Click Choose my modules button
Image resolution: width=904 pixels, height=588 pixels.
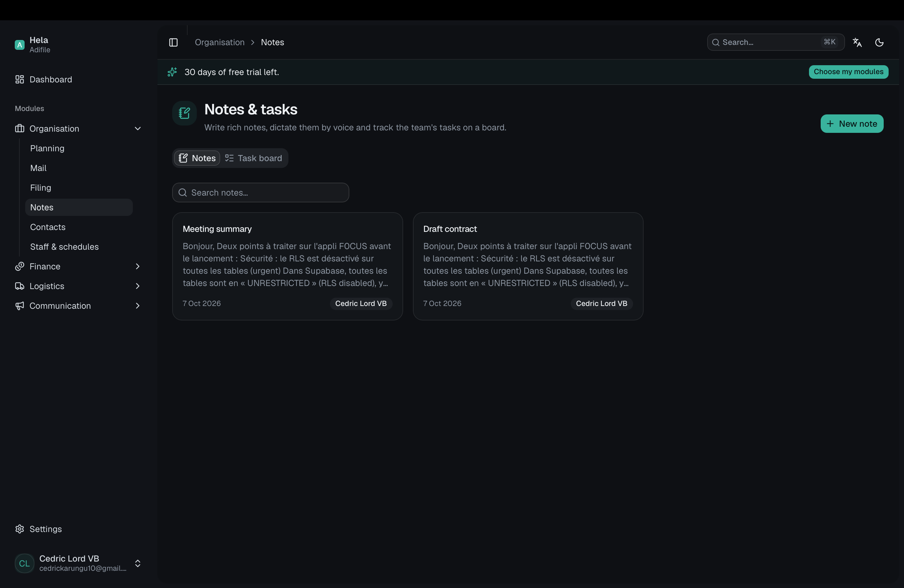848,72
